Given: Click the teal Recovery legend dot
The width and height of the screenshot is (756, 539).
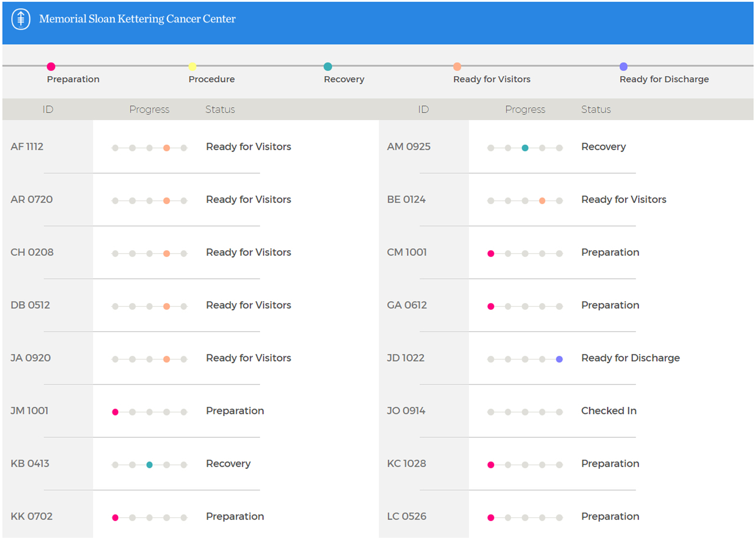Looking at the screenshot, I should (x=328, y=66).
